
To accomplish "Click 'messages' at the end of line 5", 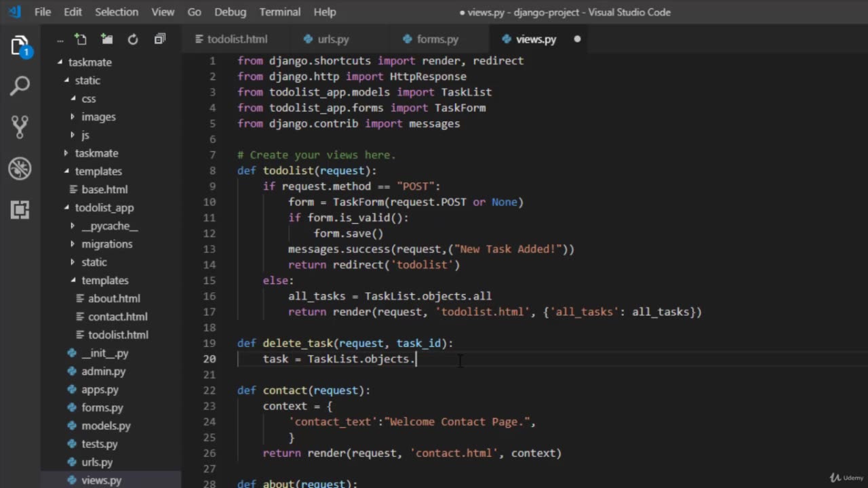I will [434, 123].
